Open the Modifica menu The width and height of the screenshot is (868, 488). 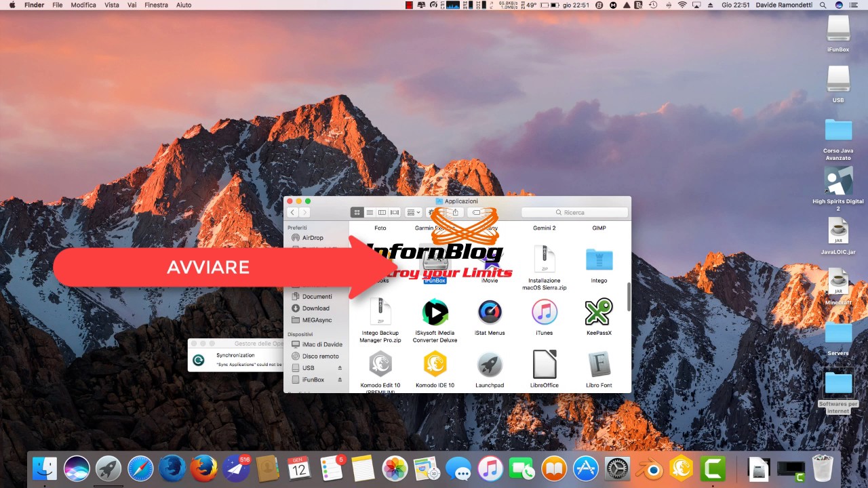pos(83,5)
